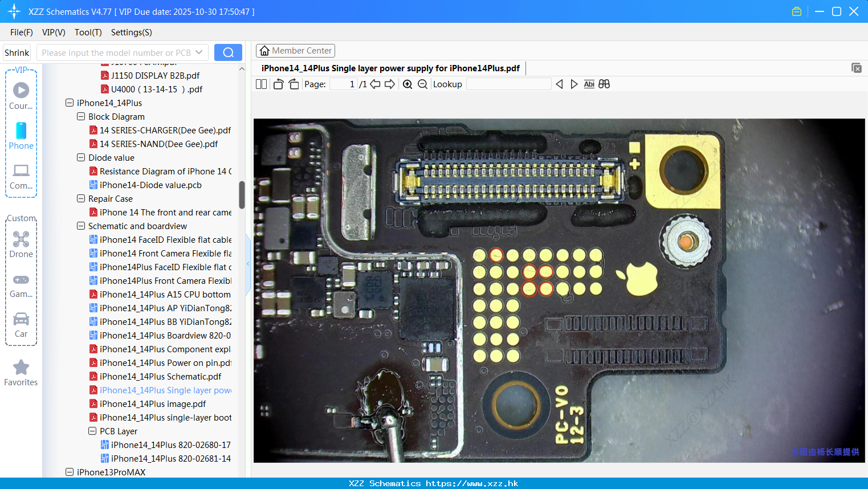Go to next page arrow
The height and width of the screenshot is (489, 868).
[390, 84]
